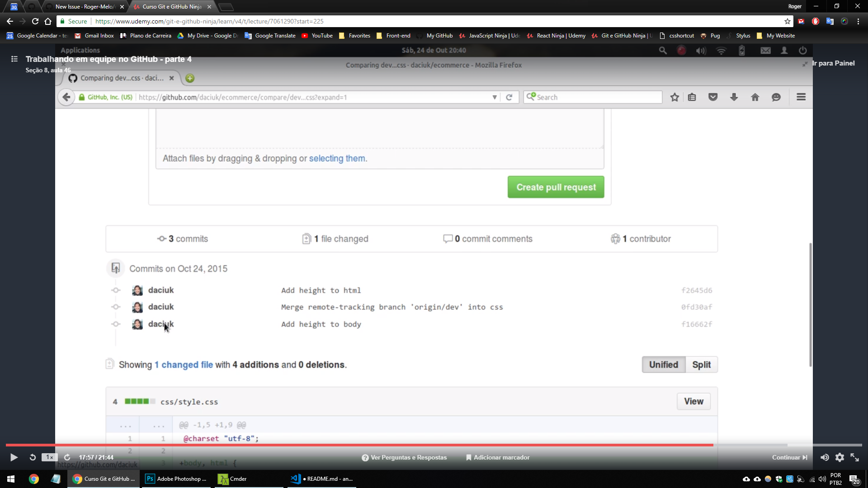Image resolution: width=868 pixels, height=488 pixels.
Task: Open the Front-end bookmarks folder
Action: [x=393, y=36]
